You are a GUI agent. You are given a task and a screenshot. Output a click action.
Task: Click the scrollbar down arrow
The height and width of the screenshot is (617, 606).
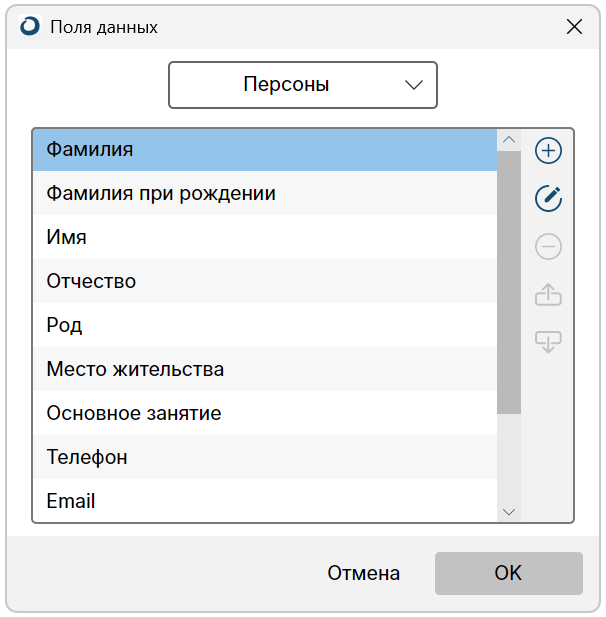click(509, 512)
